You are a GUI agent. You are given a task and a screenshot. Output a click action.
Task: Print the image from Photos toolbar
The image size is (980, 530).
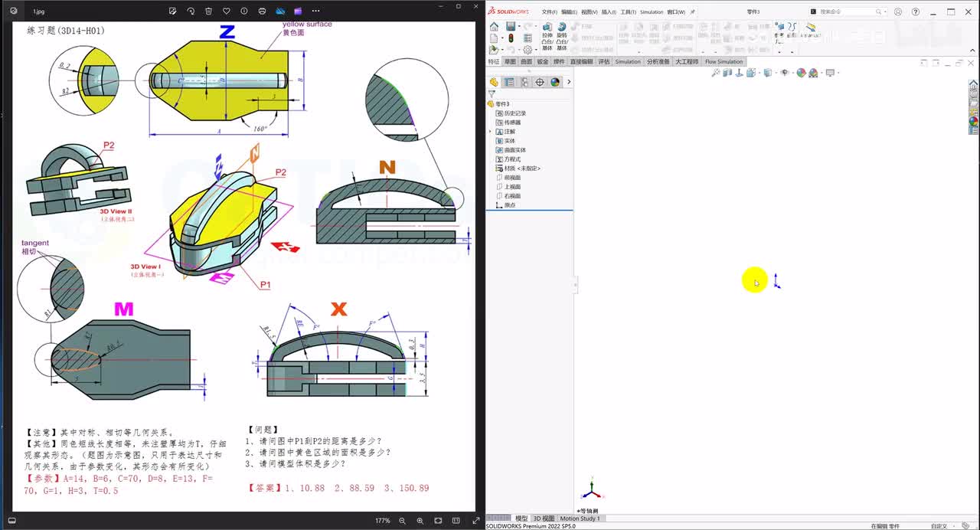[x=262, y=11]
